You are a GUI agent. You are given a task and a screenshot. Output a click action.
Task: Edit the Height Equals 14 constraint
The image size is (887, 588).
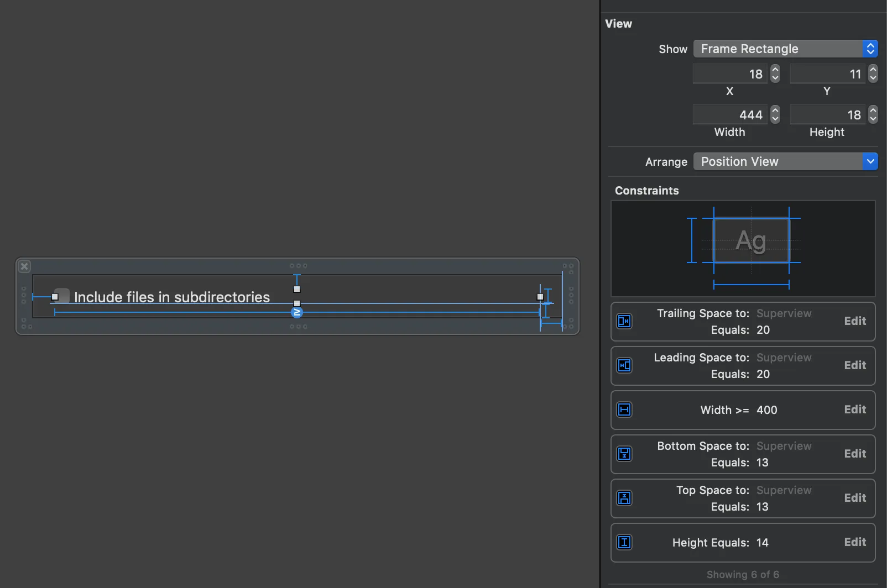[855, 542]
